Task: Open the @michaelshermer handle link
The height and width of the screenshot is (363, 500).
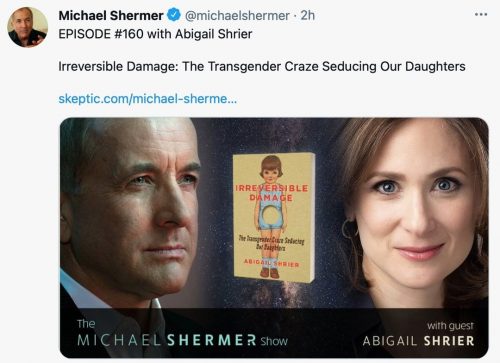Action: (x=237, y=15)
